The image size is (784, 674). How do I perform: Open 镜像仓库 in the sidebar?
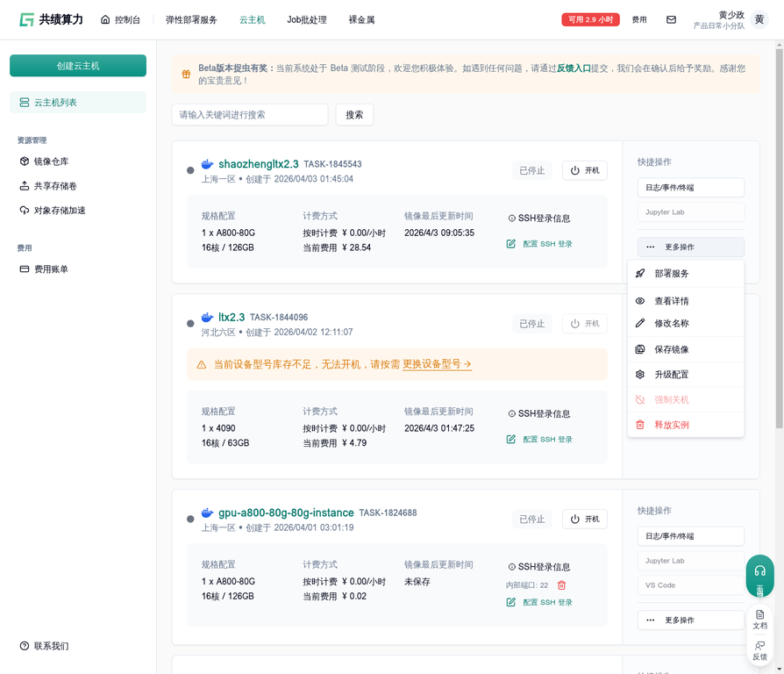51,161
